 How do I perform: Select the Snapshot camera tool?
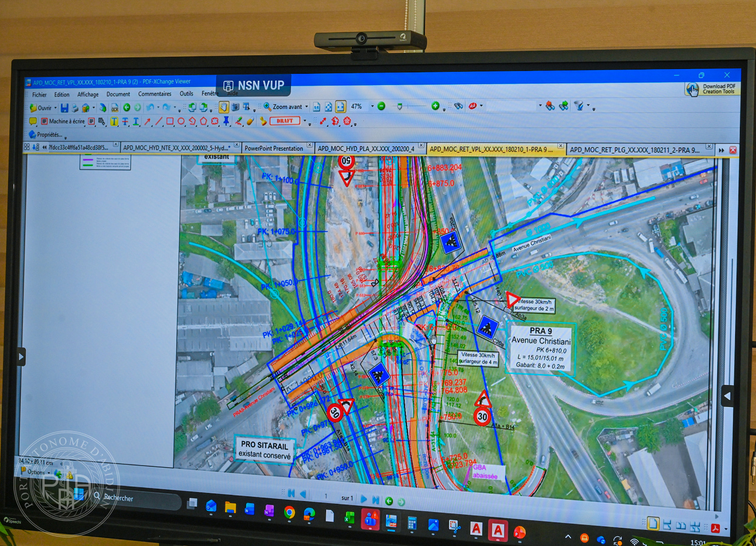[235, 107]
